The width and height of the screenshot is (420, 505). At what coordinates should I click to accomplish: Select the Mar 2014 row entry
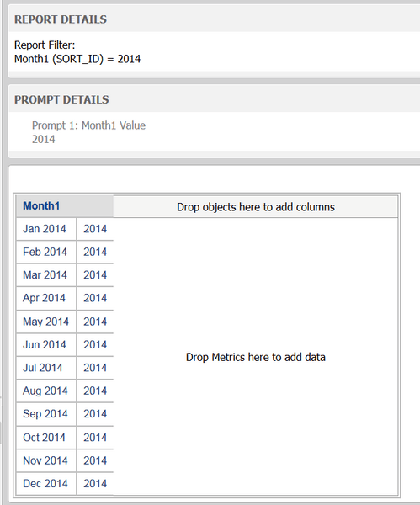point(45,275)
